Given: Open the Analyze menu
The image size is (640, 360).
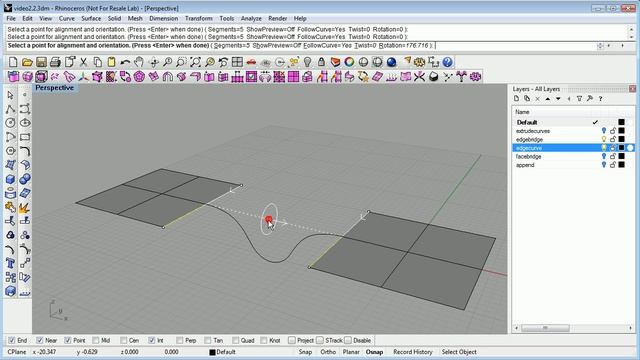Looking at the screenshot, I should 251,18.
